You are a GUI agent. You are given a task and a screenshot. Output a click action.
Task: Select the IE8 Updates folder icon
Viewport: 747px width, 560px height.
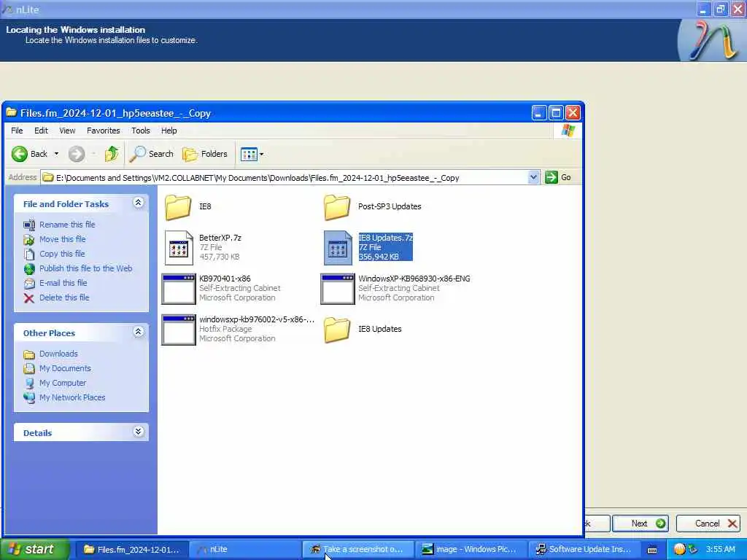337,330
